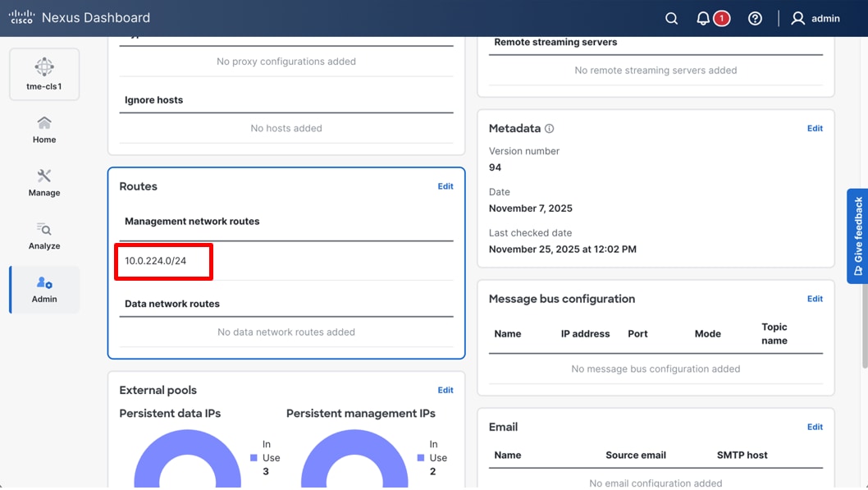The width and height of the screenshot is (868, 490).
Task: Edit the Routes configuration
Action: tap(445, 186)
